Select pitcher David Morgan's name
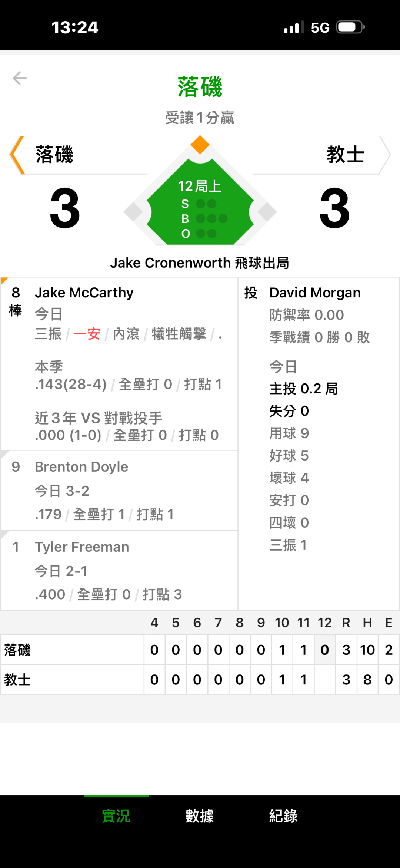This screenshot has width=400, height=868. point(315,293)
